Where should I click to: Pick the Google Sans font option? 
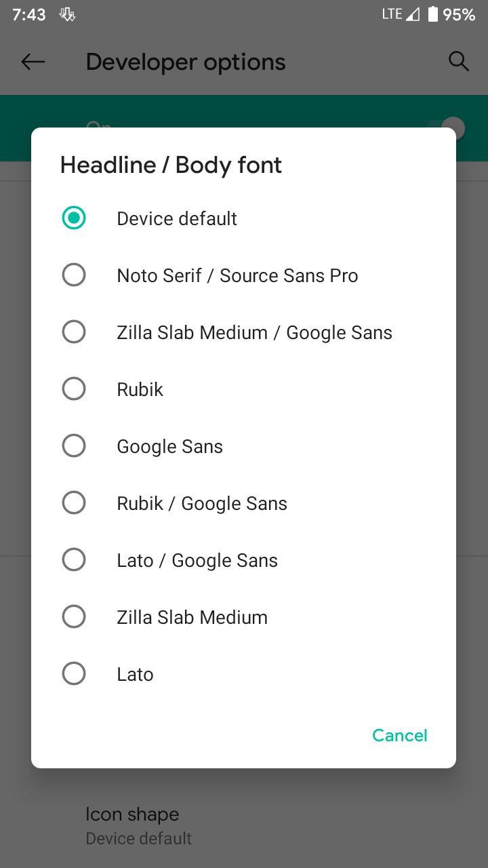point(243,446)
